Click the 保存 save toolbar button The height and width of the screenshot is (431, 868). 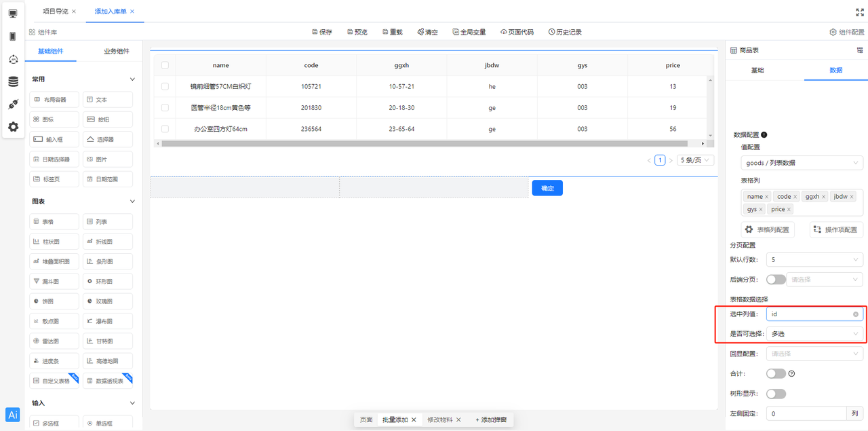(322, 32)
